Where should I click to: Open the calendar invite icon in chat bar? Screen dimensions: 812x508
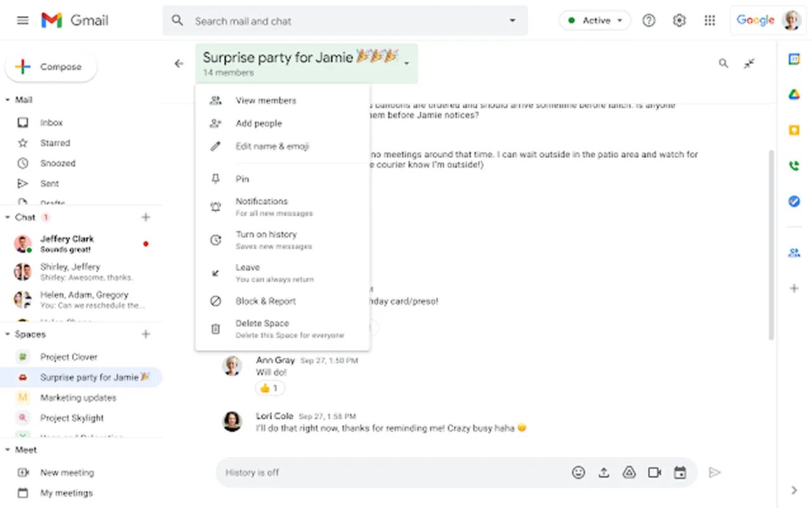click(x=680, y=472)
